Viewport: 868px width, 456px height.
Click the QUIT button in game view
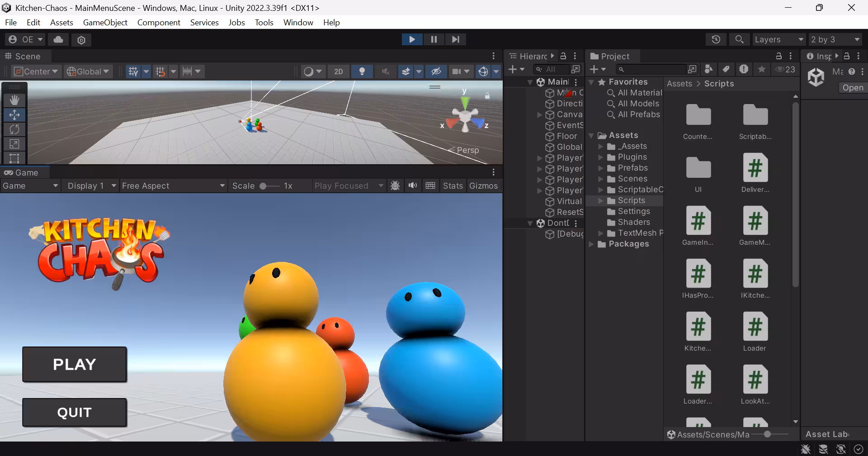pyautogui.click(x=75, y=412)
